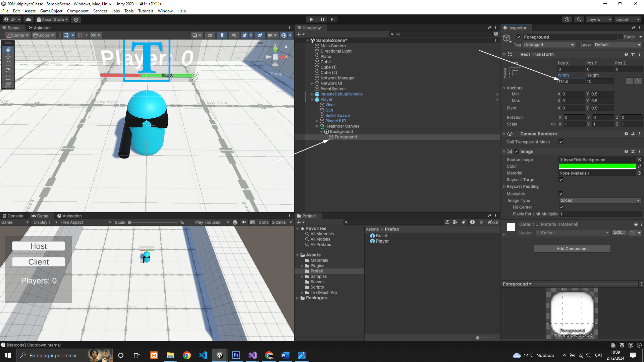Open the GameObject menu

pyautogui.click(x=51, y=11)
